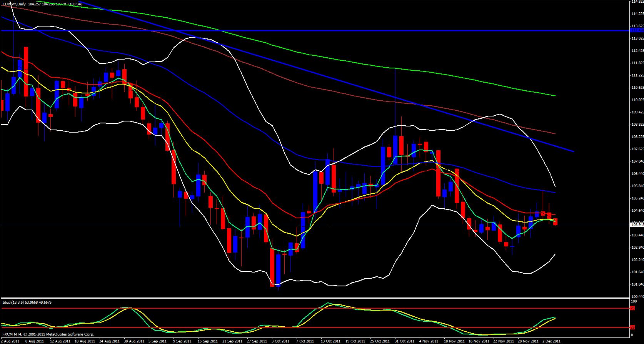Click the 111.225 price scale label

coord(637,75)
